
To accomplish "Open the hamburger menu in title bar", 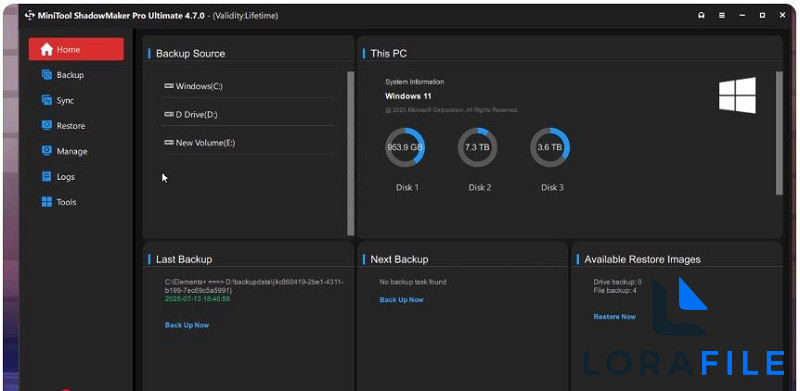I will (722, 16).
